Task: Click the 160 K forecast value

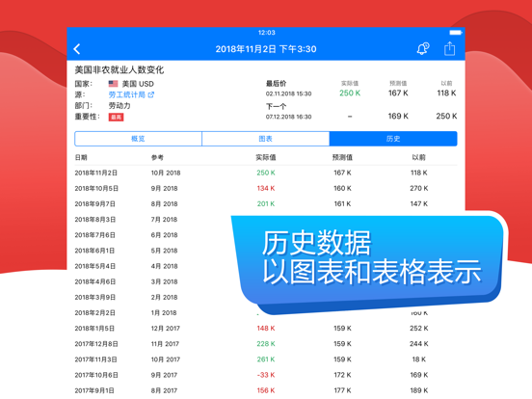Action: coord(342,188)
